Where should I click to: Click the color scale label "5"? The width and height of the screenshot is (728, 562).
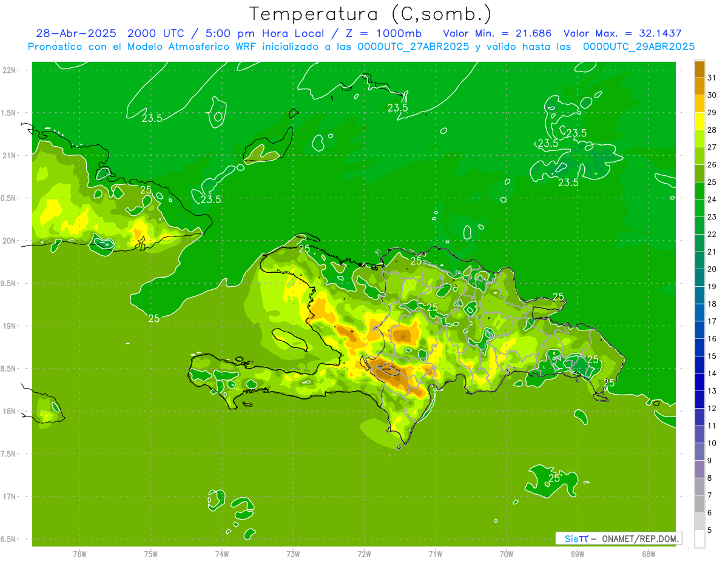pos(710,530)
